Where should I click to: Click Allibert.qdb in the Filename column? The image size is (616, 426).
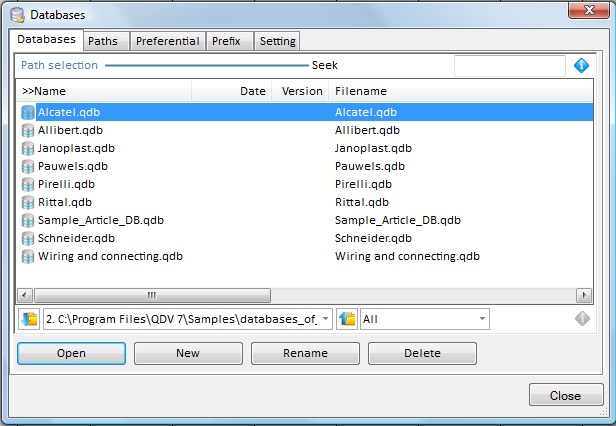[x=367, y=130]
